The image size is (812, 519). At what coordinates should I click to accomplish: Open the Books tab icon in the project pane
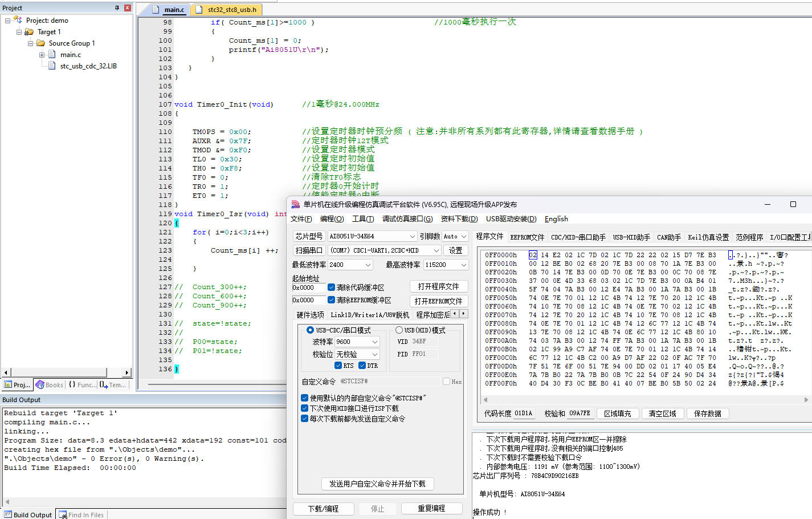40,385
